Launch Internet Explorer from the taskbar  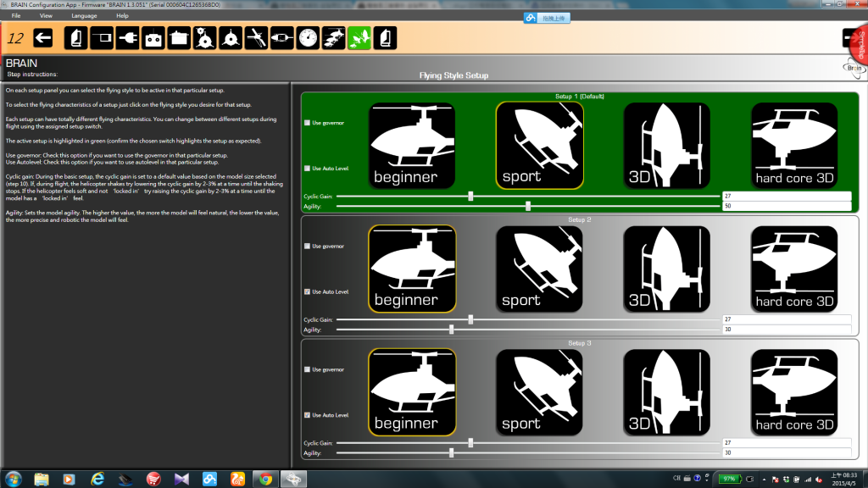(x=97, y=480)
